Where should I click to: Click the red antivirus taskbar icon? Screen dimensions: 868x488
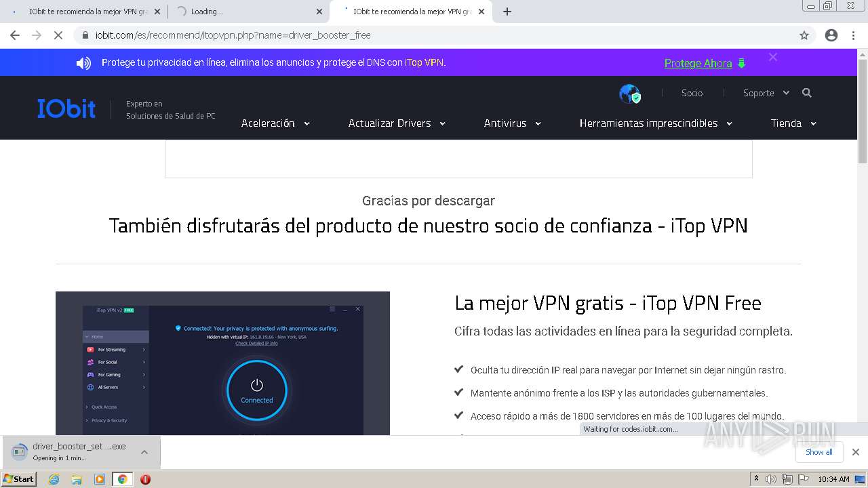[x=145, y=479]
